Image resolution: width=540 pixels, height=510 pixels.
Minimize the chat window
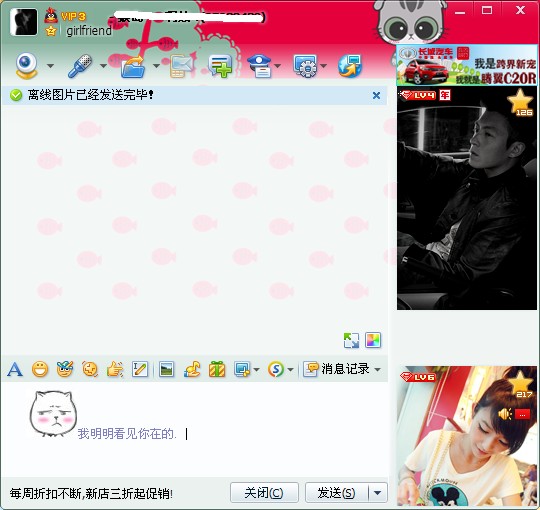pyautogui.click(x=460, y=12)
